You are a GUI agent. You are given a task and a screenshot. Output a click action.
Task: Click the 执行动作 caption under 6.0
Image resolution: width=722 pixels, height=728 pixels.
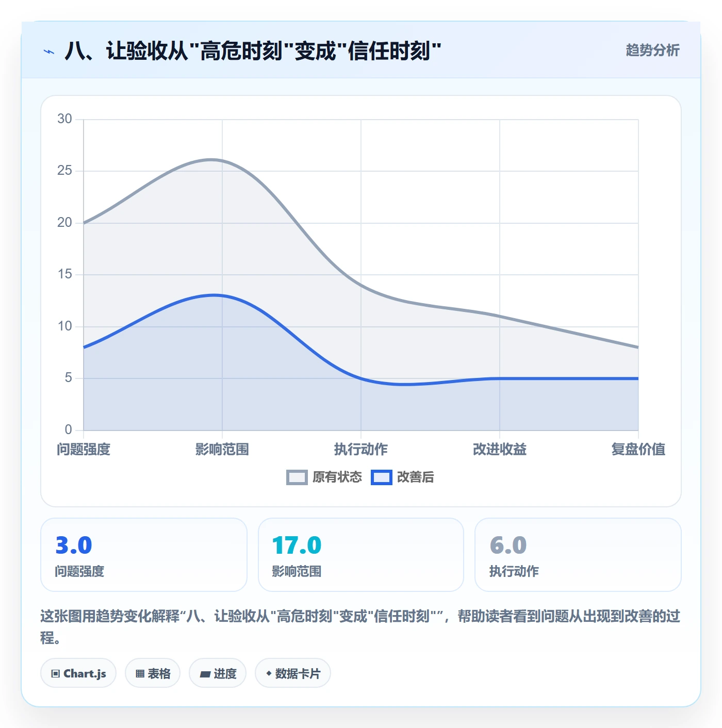point(514,571)
